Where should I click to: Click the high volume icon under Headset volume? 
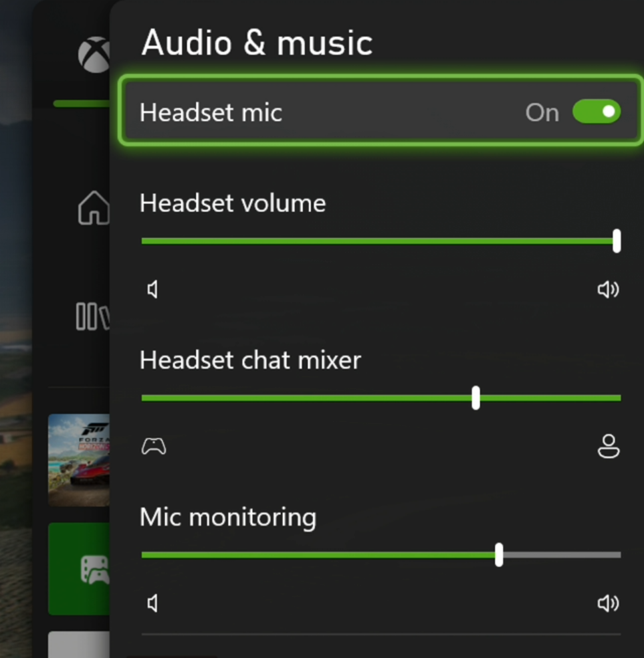point(608,290)
